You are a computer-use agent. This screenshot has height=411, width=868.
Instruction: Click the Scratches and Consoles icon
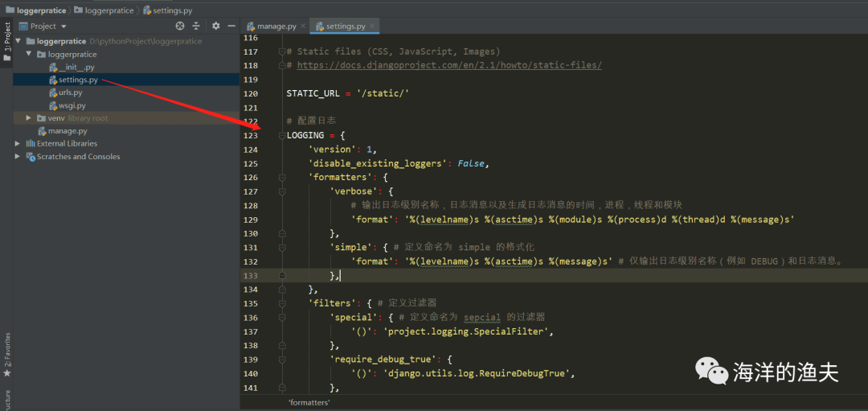click(x=31, y=156)
